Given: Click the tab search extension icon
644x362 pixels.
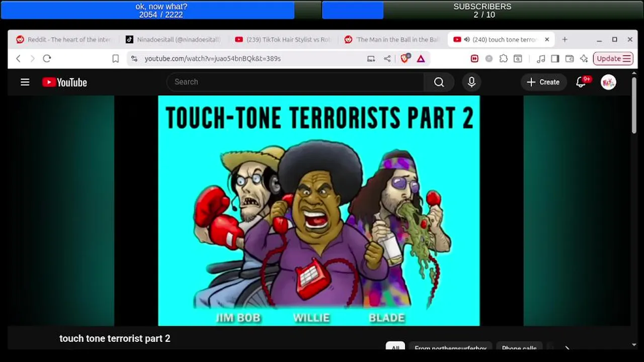Looking at the screenshot, I should pos(518,59).
